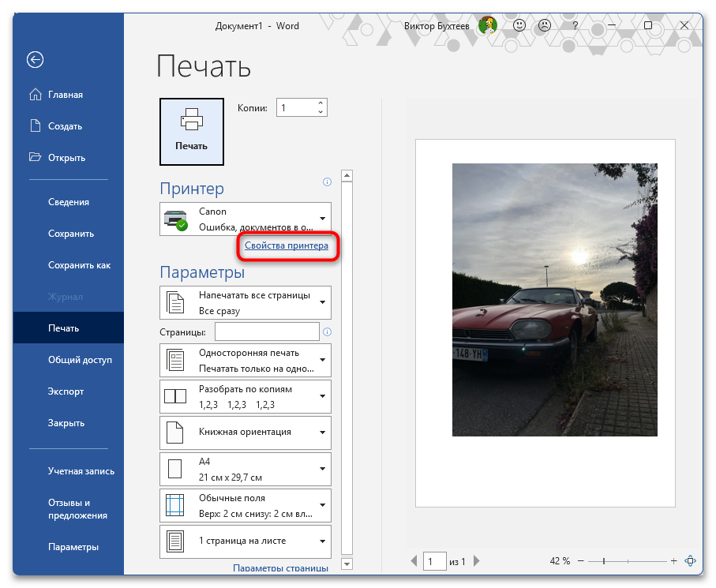The width and height of the screenshot is (716, 588).
Task: Click the back arrow icon
Action: tap(35, 59)
